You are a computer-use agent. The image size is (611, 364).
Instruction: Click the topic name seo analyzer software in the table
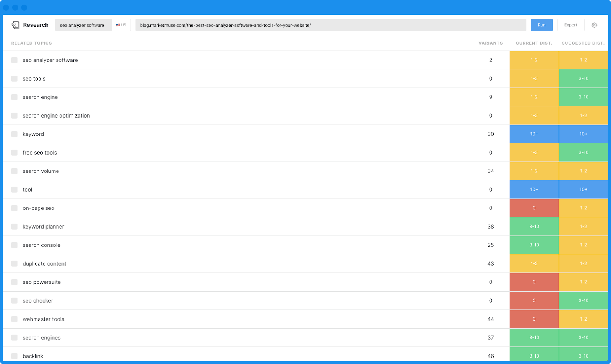pos(50,60)
